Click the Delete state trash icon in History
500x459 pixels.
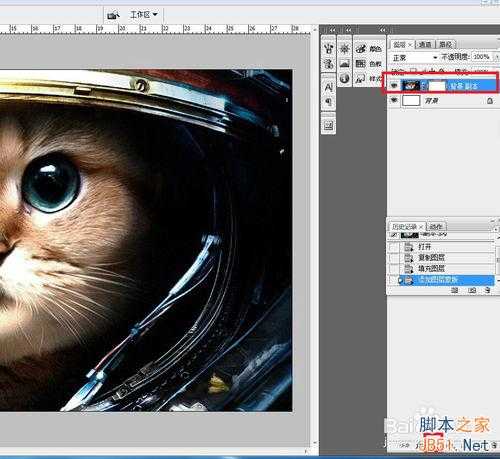tap(487, 290)
